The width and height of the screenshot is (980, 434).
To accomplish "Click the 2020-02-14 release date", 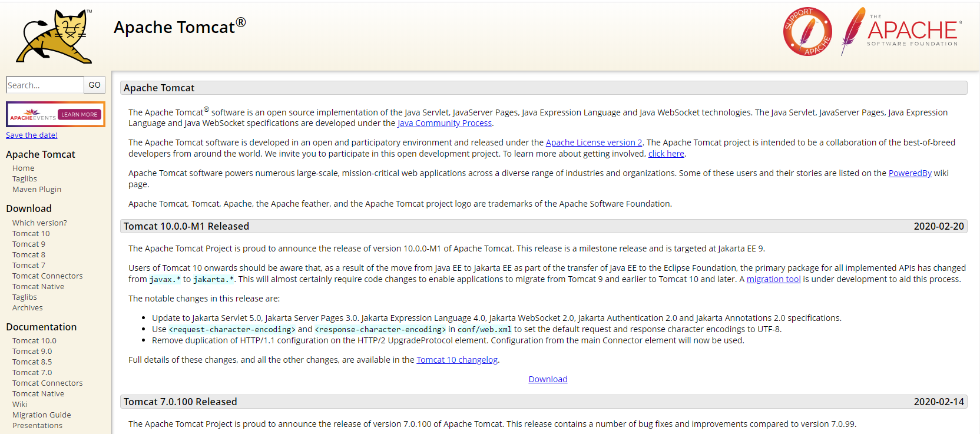I will pyautogui.click(x=939, y=402).
